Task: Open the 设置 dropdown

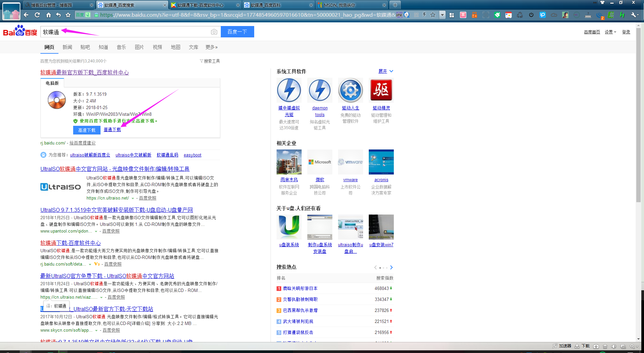Action: [x=610, y=32]
